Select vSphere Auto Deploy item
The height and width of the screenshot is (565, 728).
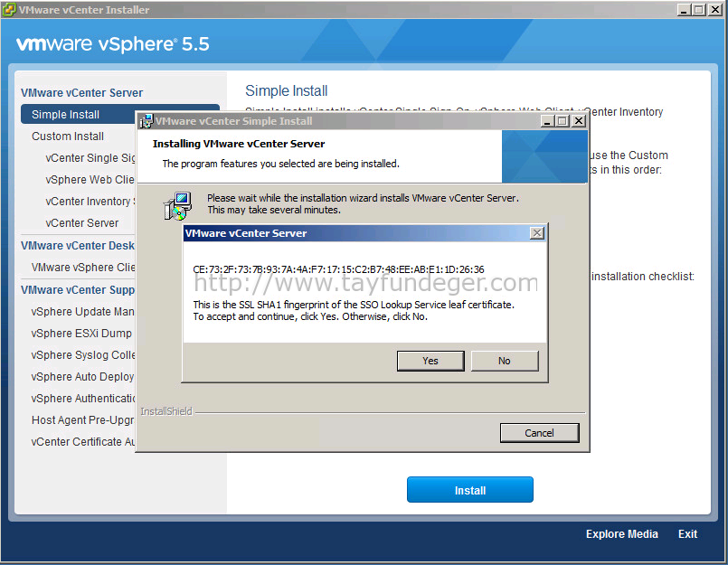tap(82, 376)
